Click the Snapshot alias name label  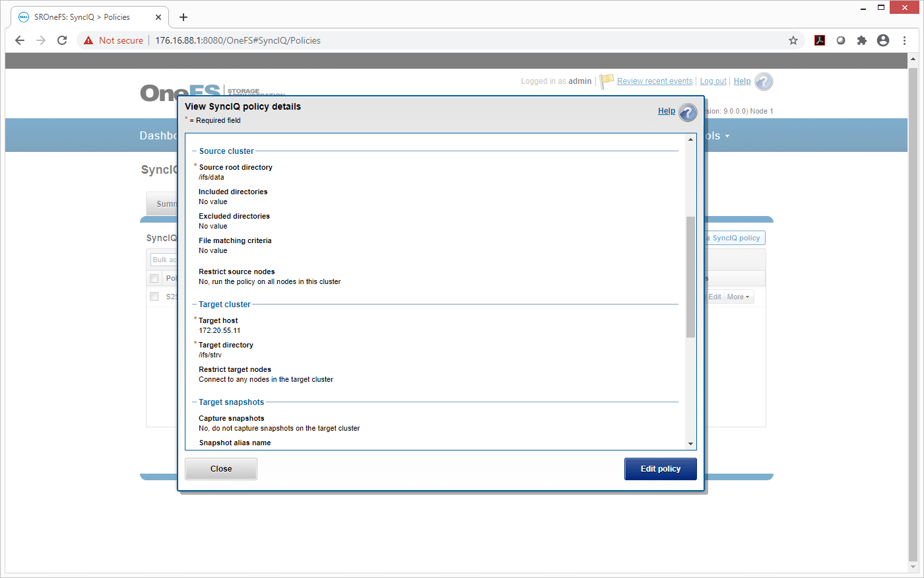tap(235, 443)
